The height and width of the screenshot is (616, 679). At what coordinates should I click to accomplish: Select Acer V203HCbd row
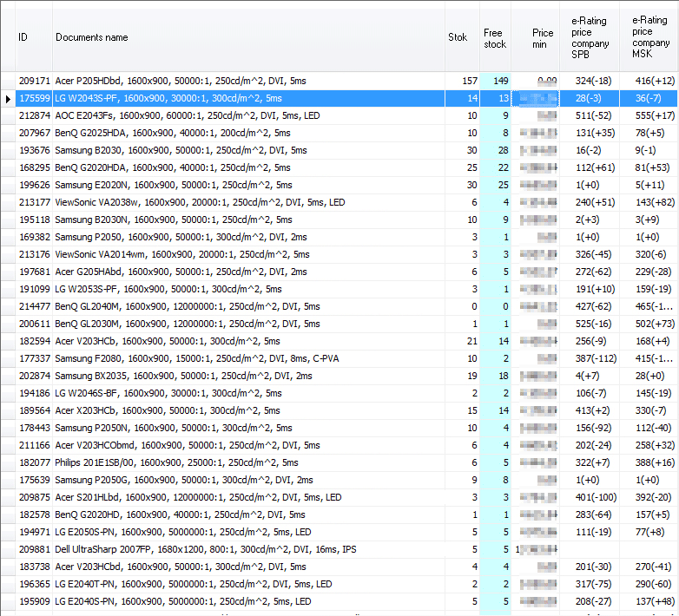248,567
